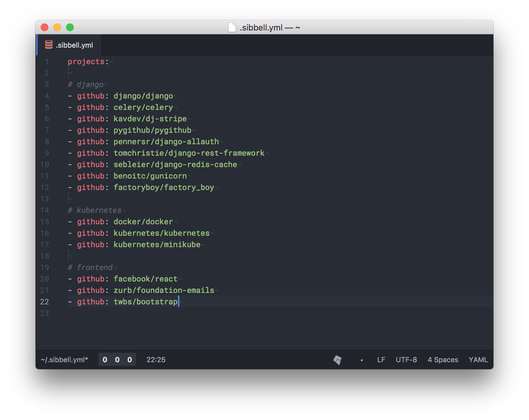529x420 pixels.
Task: Click the 'pygithub/pygithub' value
Action: click(153, 130)
